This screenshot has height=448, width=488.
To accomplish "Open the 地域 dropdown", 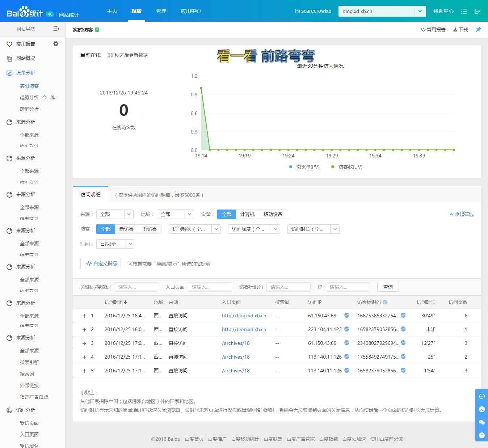I will click(175, 214).
